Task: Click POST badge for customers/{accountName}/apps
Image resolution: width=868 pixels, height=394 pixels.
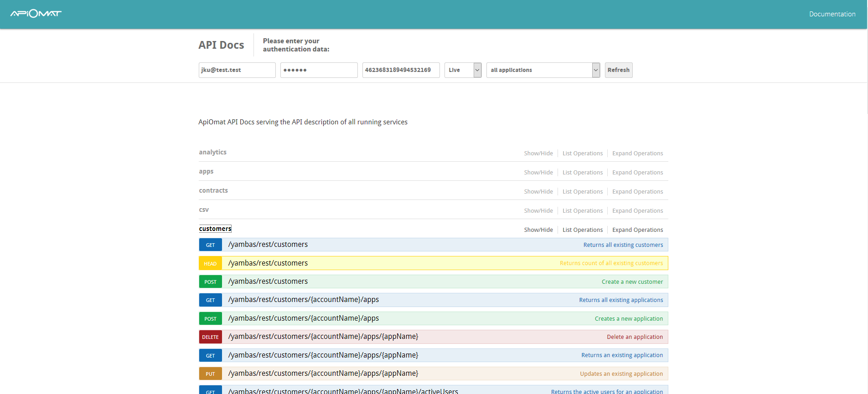Action: click(x=210, y=319)
